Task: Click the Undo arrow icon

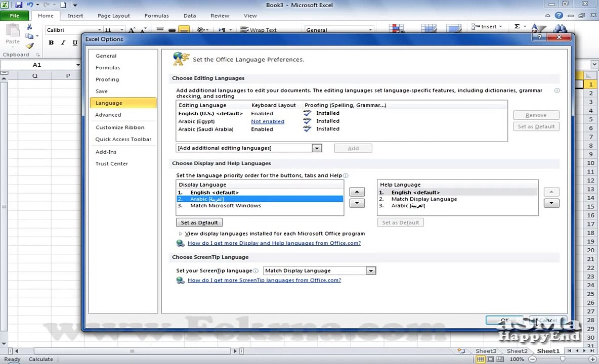Action: click(x=29, y=5)
